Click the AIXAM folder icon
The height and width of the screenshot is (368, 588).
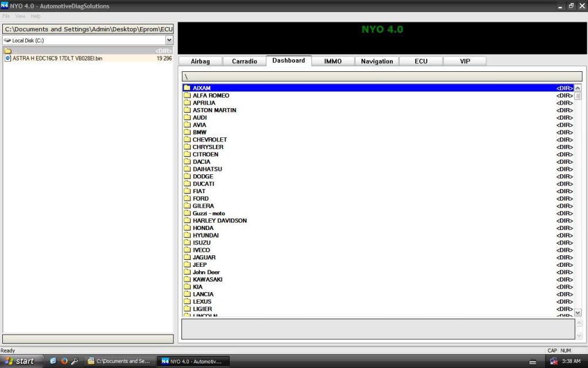[x=187, y=88]
